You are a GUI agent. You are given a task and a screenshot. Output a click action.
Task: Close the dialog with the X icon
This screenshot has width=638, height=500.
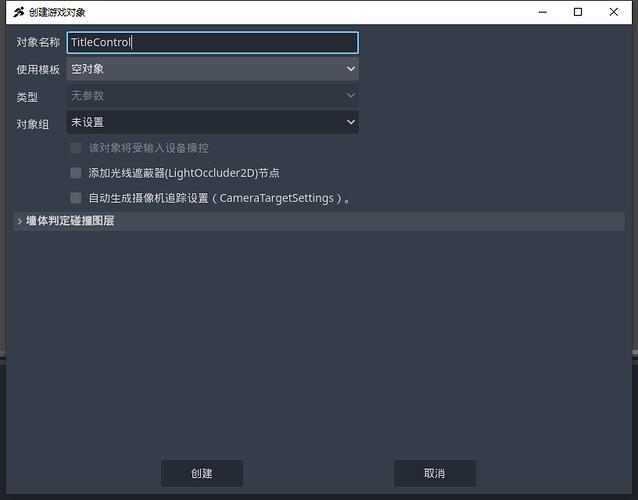tap(615, 12)
